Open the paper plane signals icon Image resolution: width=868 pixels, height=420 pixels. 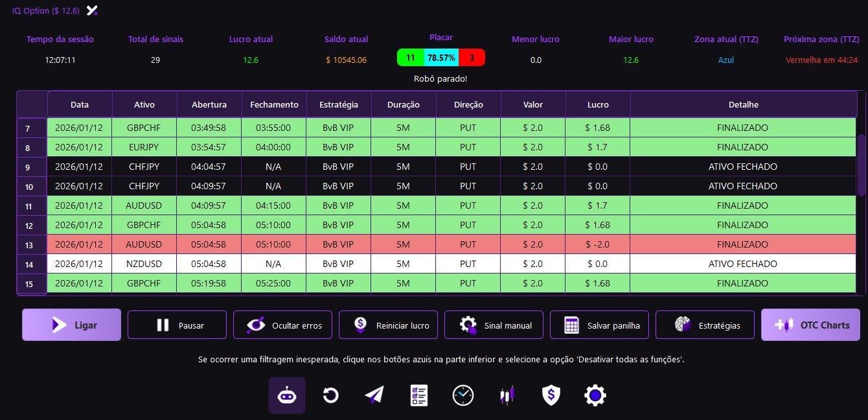374,395
